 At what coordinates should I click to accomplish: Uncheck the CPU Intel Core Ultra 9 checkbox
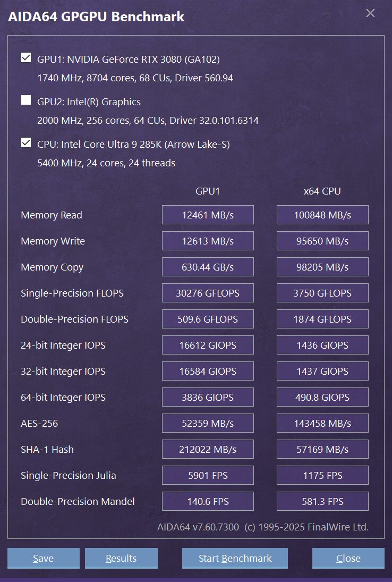click(26, 143)
